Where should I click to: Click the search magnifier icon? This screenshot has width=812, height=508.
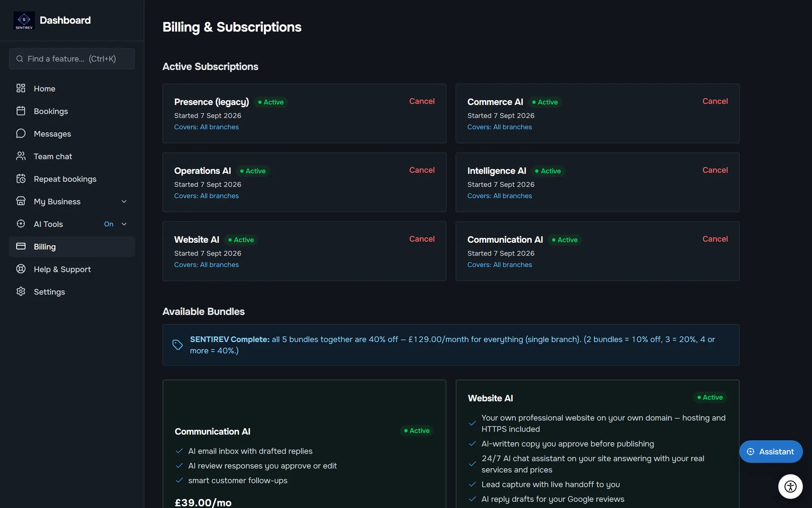point(20,59)
